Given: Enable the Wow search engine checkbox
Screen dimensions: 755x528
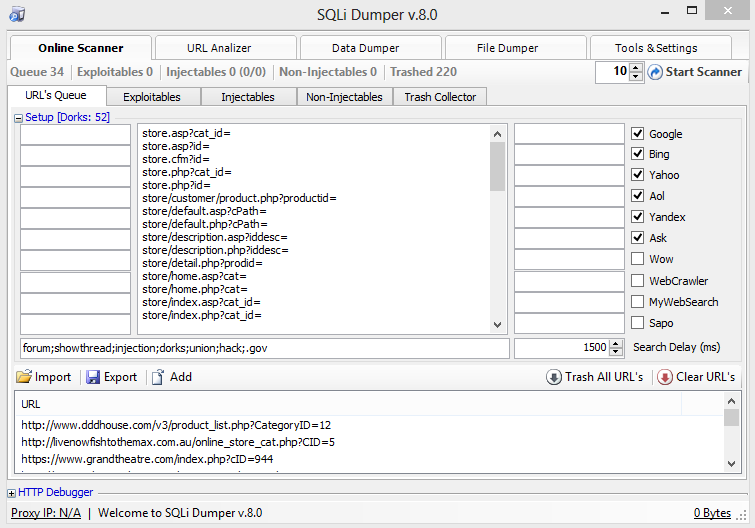Looking at the screenshot, I should coord(638,258).
